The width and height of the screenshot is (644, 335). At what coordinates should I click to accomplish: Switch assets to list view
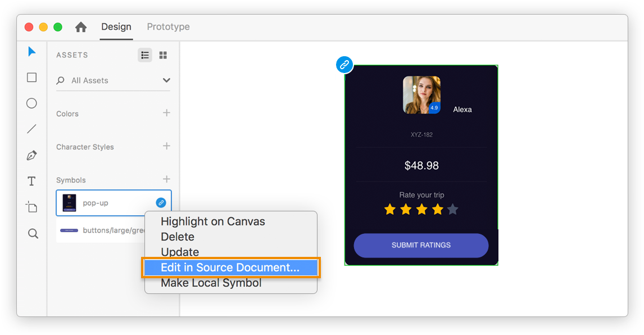tap(145, 55)
